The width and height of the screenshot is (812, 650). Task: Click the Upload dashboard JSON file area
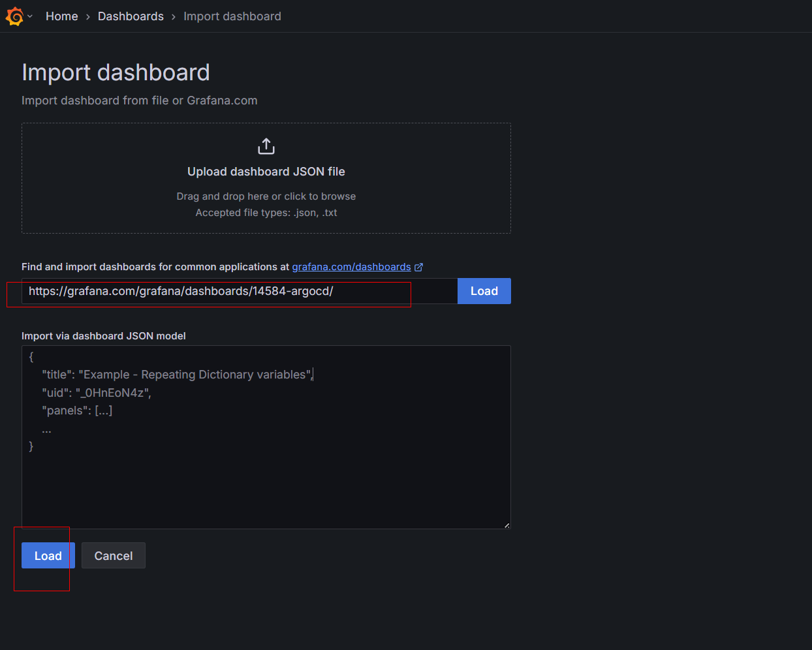[266, 178]
